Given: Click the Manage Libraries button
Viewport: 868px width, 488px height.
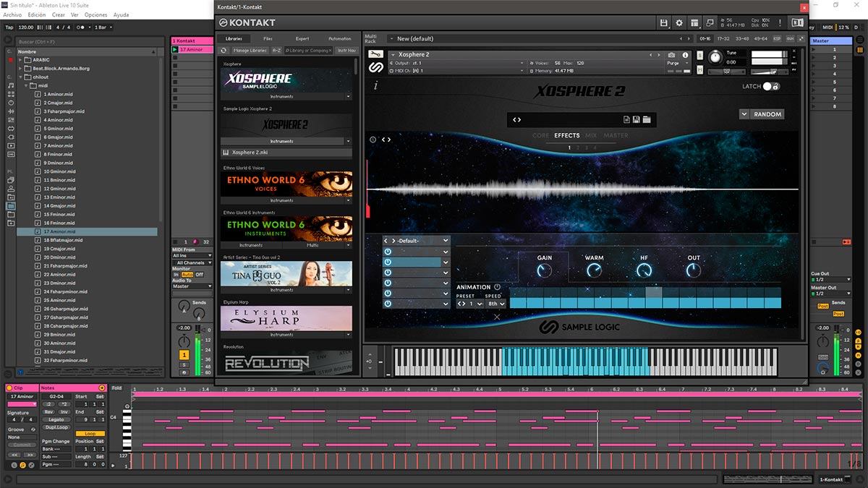Looking at the screenshot, I should [x=250, y=51].
